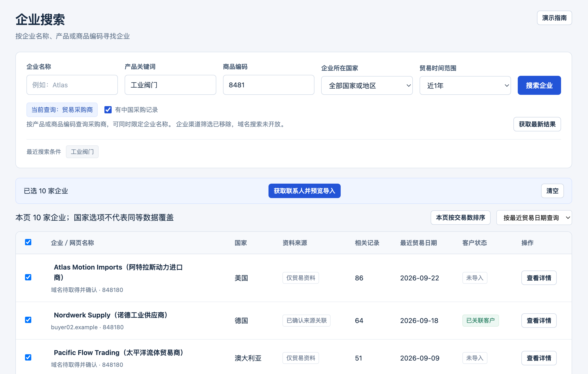Click 获取联系人并预览导入 button

click(x=304, y=191)
